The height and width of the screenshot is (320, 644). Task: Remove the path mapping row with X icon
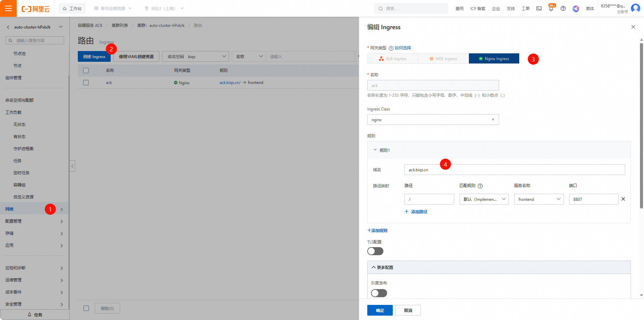623,199
